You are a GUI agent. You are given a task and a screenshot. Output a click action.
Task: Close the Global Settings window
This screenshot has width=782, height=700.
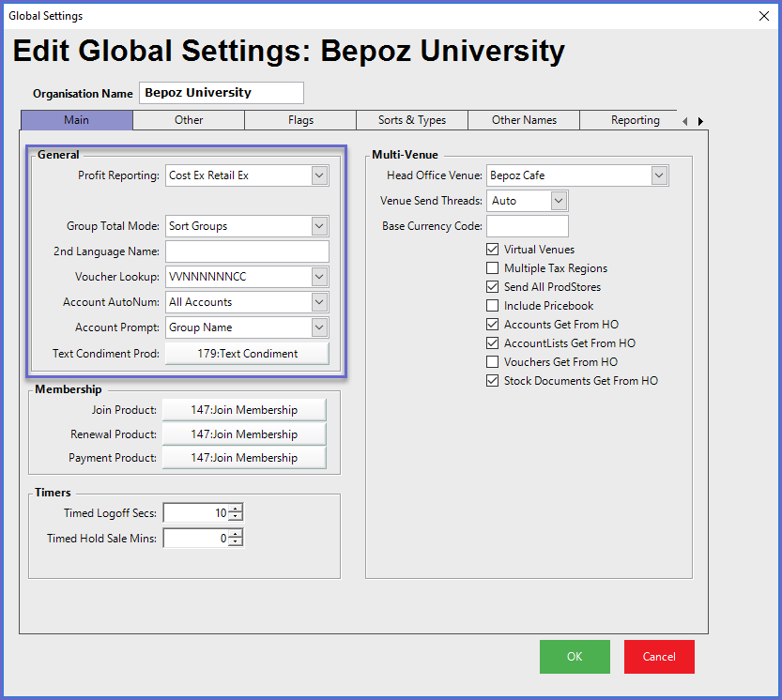click(x=763, y=16)
